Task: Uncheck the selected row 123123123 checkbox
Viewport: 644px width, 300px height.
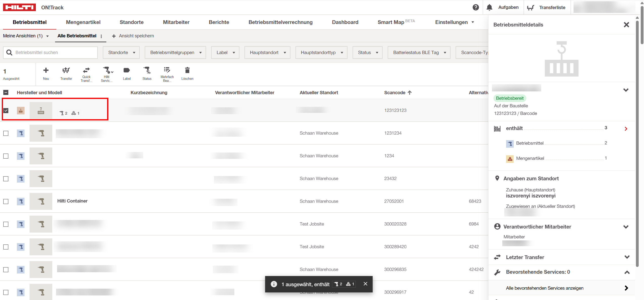Action: pyautogui.click(x=6, y=110)
